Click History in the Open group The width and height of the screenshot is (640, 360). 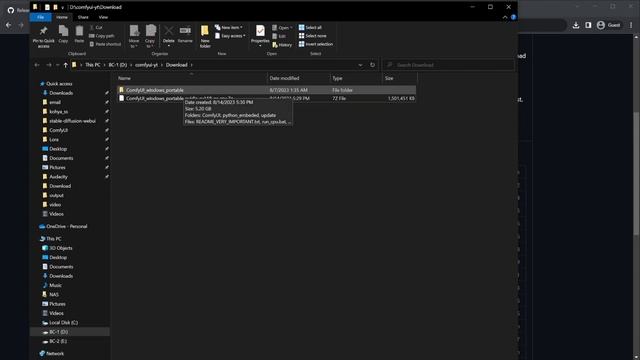click(282, 45)
